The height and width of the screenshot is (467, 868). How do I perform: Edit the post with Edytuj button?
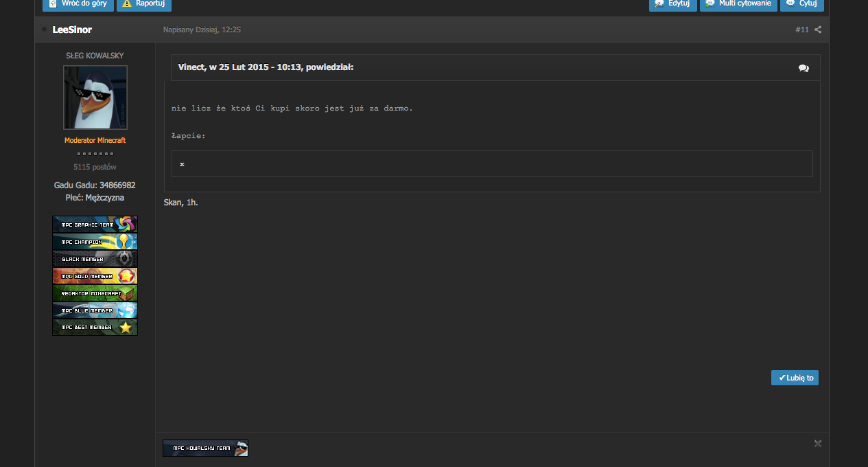(673, 4)
